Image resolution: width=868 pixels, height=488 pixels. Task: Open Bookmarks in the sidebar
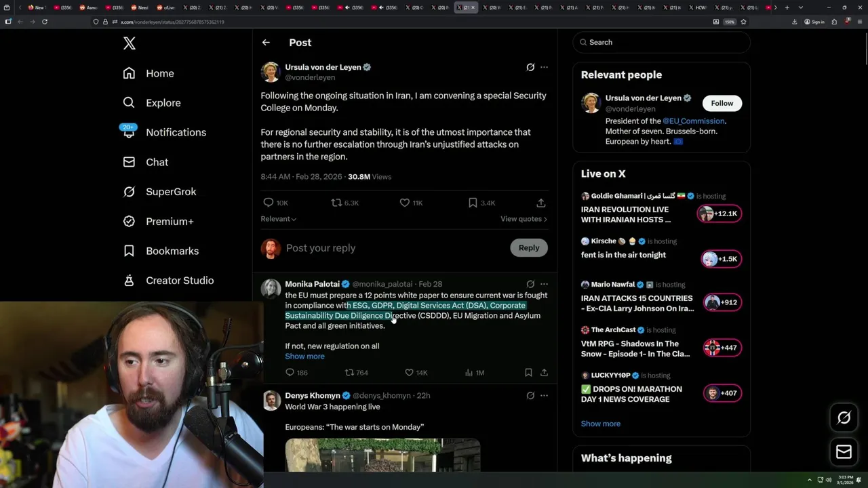coord(161,251)
